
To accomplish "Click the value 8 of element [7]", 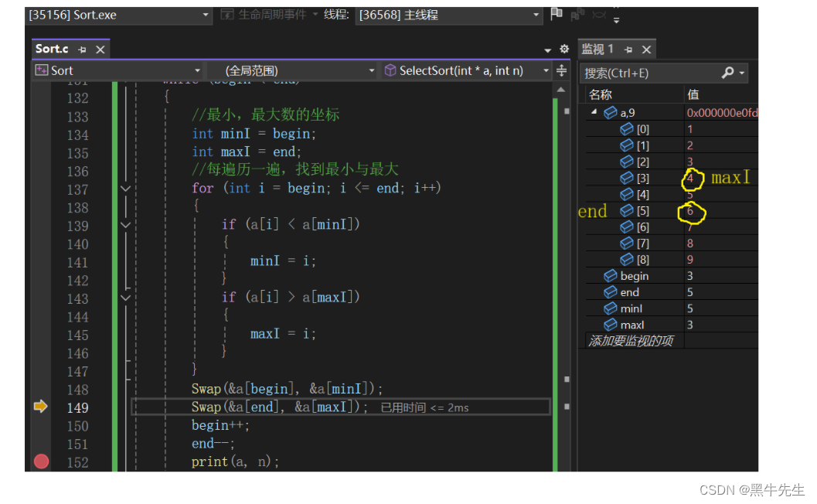I will coord(690,243).
